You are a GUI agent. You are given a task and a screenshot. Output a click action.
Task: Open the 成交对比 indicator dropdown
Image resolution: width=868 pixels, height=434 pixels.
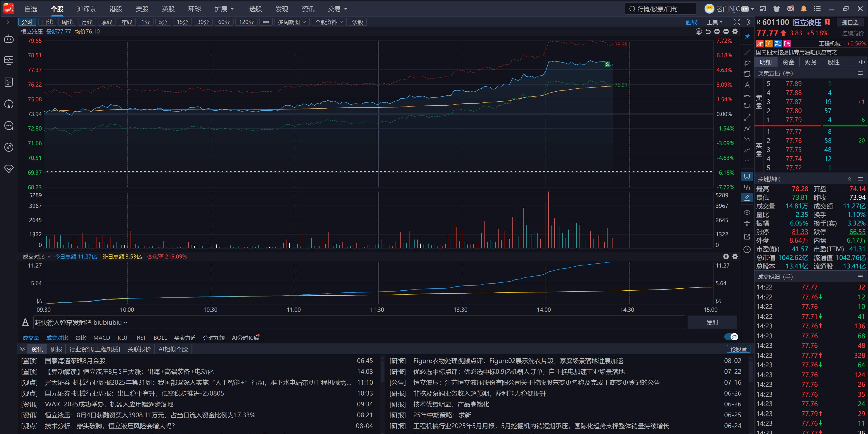[x=37, y=257]
